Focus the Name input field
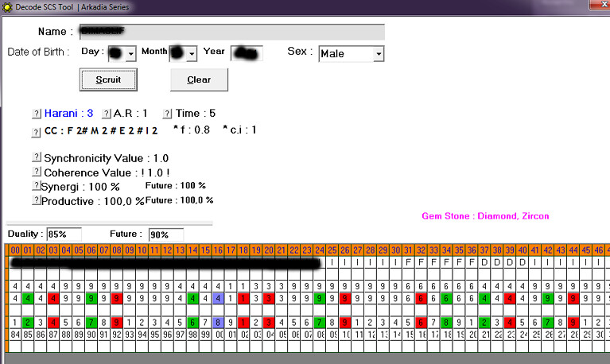Image resolution: width=610 pixels, height=364 pixels. tap(232, 32)
